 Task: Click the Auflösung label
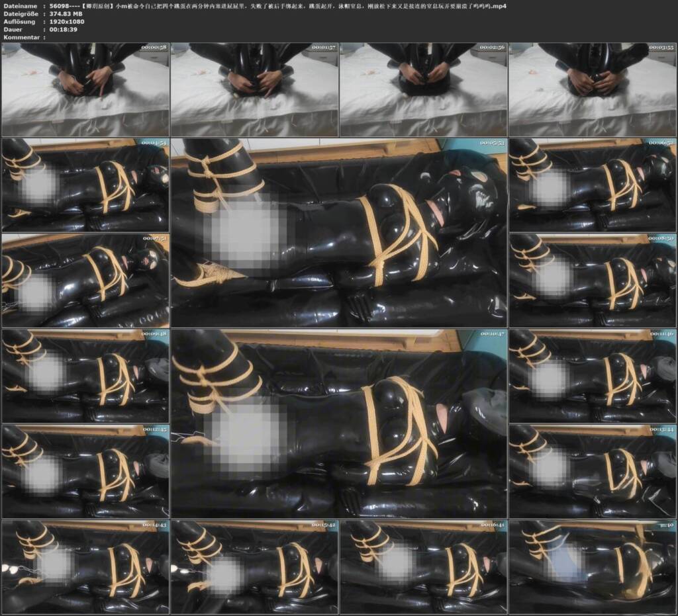coord(19,22)
